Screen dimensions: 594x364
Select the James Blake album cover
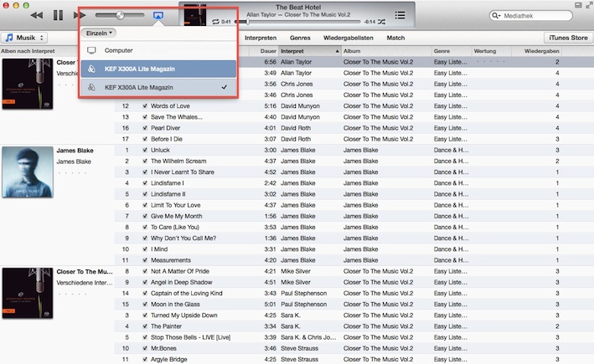point(28,172)
